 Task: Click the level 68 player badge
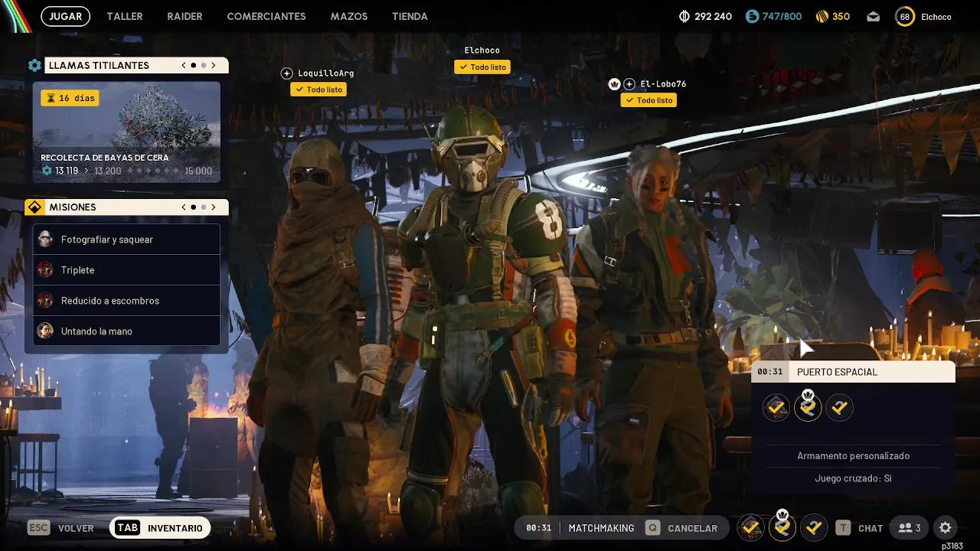coord(905,16)
